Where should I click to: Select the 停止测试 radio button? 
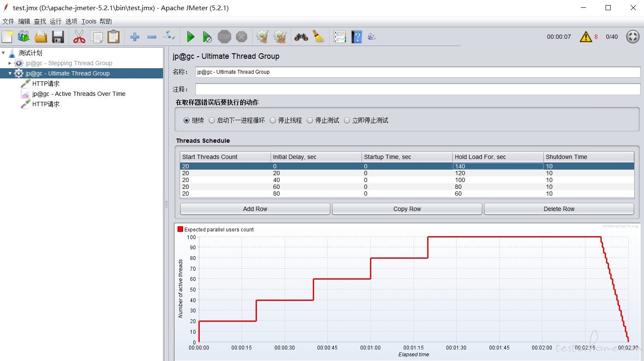pos(310,121)
